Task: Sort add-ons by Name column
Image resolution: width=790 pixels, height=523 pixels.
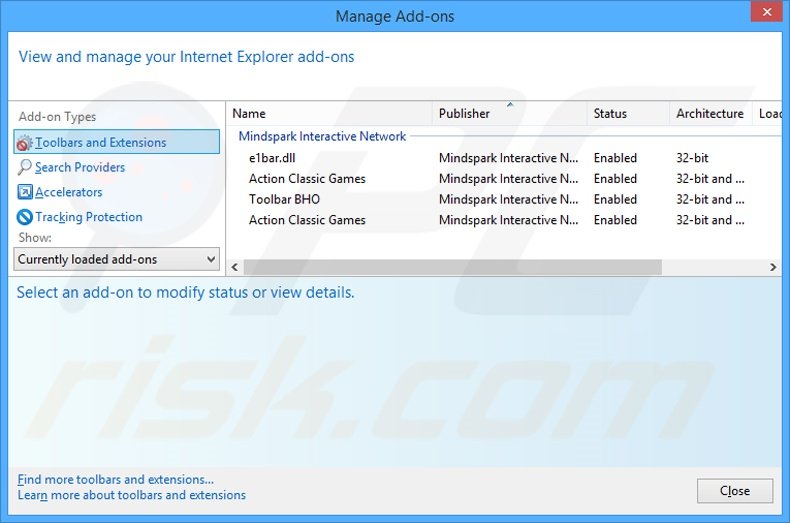Action: click(330, 114)
